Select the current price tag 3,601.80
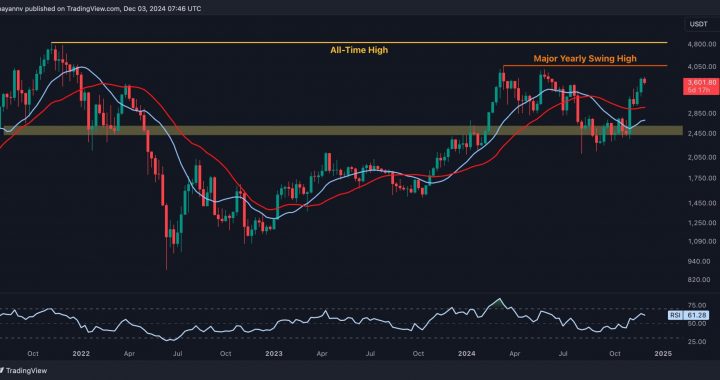The height and width of the screenshot is (380, 720). (700, 85)
